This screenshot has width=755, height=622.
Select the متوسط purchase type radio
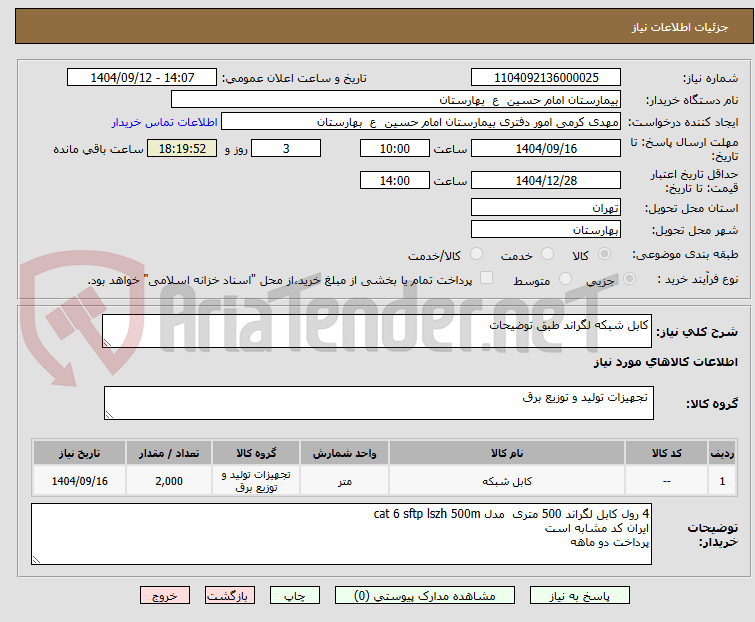[565, 279]
